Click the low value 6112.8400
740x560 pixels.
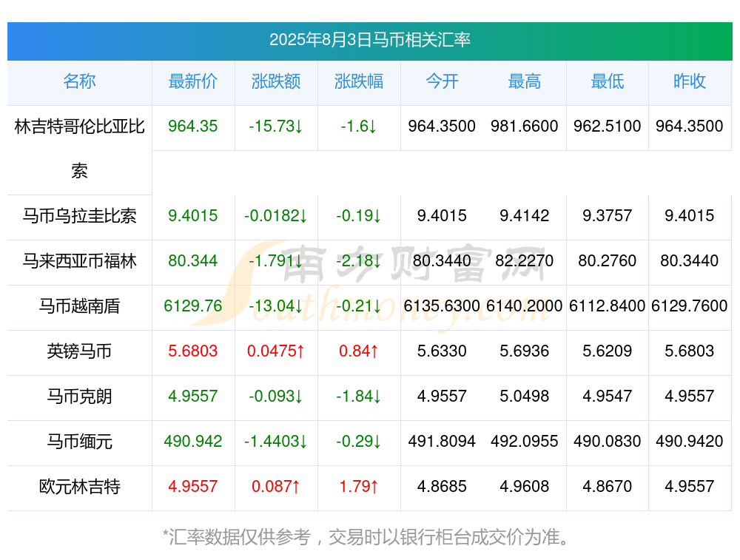[608, 306]
